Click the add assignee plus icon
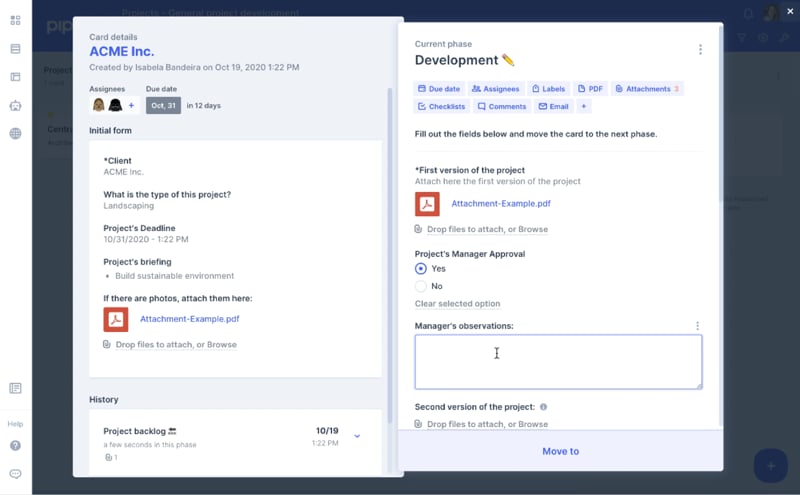This screenshot has height=495, width=800. pyautogui.click(x=131, y=105)
